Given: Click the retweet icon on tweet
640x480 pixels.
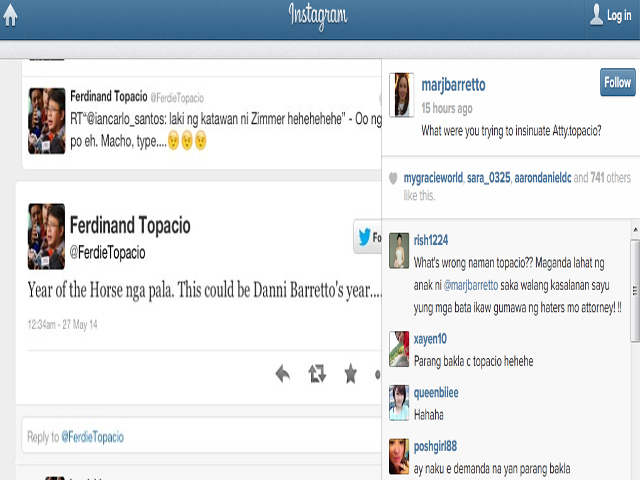Looking at the screenshot, I should point(317,373).
